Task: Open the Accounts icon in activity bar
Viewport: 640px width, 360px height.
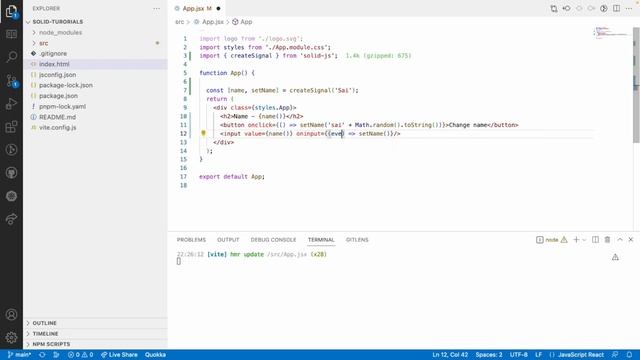Action: pos(11,315)
